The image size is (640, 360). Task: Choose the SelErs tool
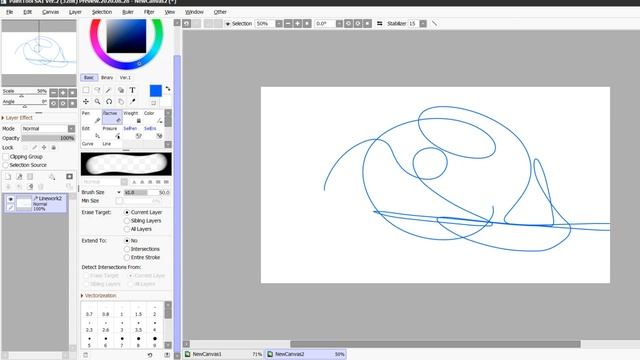153,132
